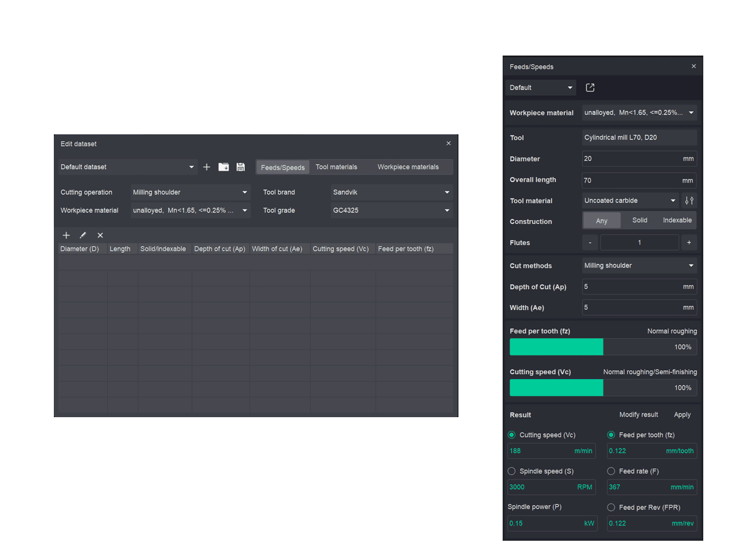This screenshot has width=752, height=560.
Task: Open the Default dataset dropdown
Action: (x=128, y=167)
